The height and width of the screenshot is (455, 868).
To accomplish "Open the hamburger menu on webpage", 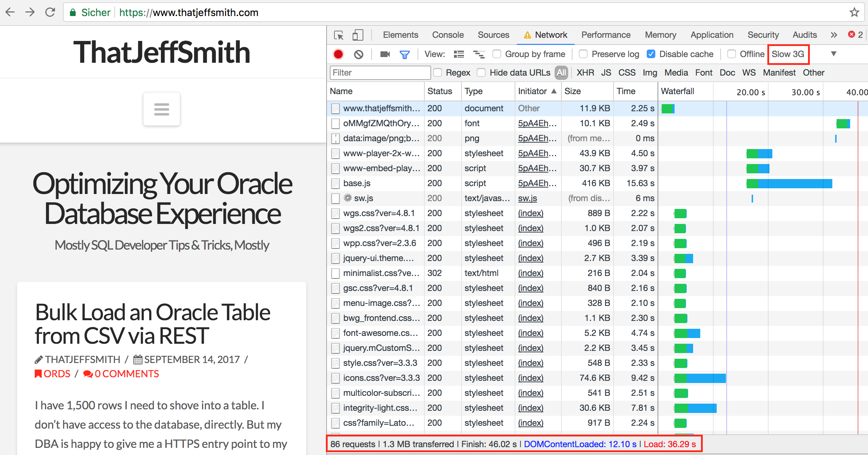I will tap(162, 109).
